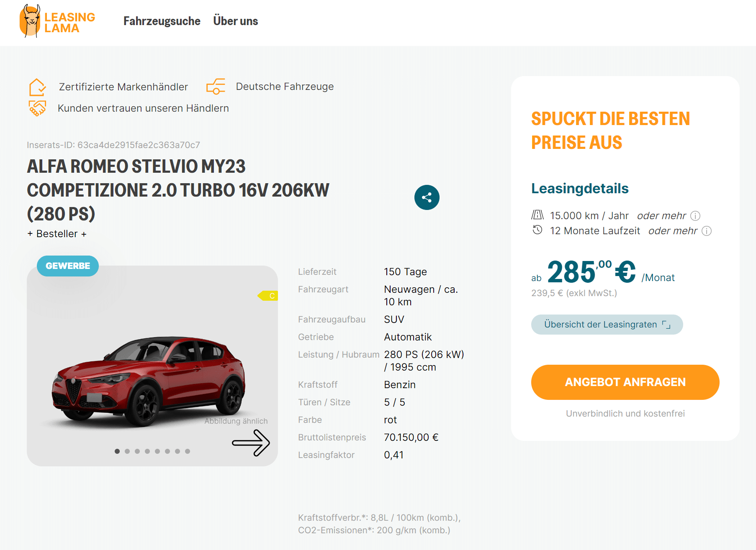Click the yellow C efficiency label

[x=268, y=296]
